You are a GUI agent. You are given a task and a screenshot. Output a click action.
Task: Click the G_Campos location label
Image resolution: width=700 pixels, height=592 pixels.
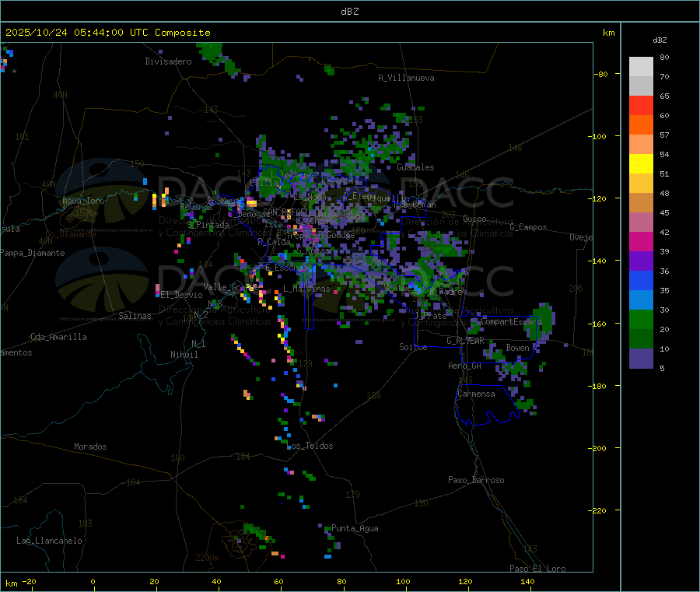pyautogui.click(x=528, y=227)
